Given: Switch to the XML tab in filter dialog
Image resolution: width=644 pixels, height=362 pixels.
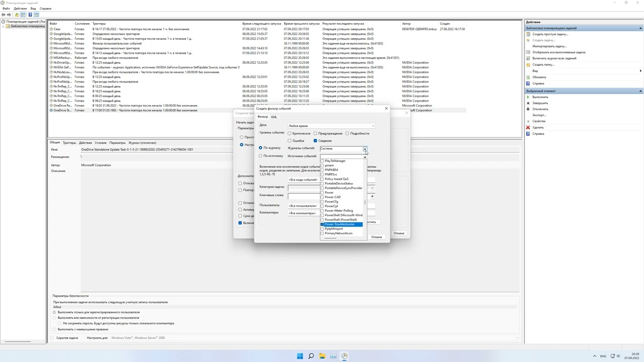Looking at the screenshot, I should click(274, 117).
